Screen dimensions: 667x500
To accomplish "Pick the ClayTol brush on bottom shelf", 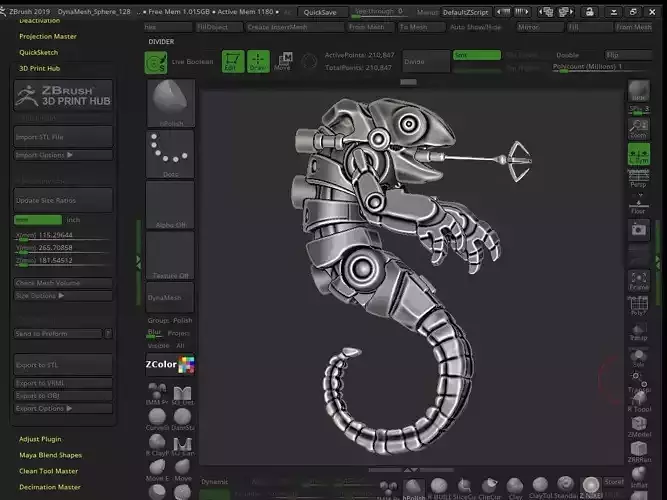I will point(540,489).
